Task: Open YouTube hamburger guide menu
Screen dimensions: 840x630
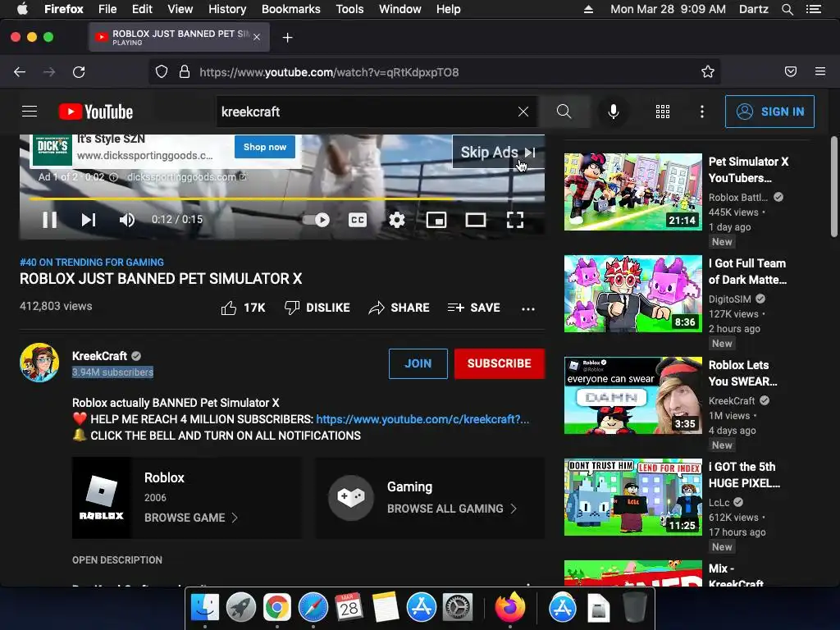Action: click(x=30, y=112)
